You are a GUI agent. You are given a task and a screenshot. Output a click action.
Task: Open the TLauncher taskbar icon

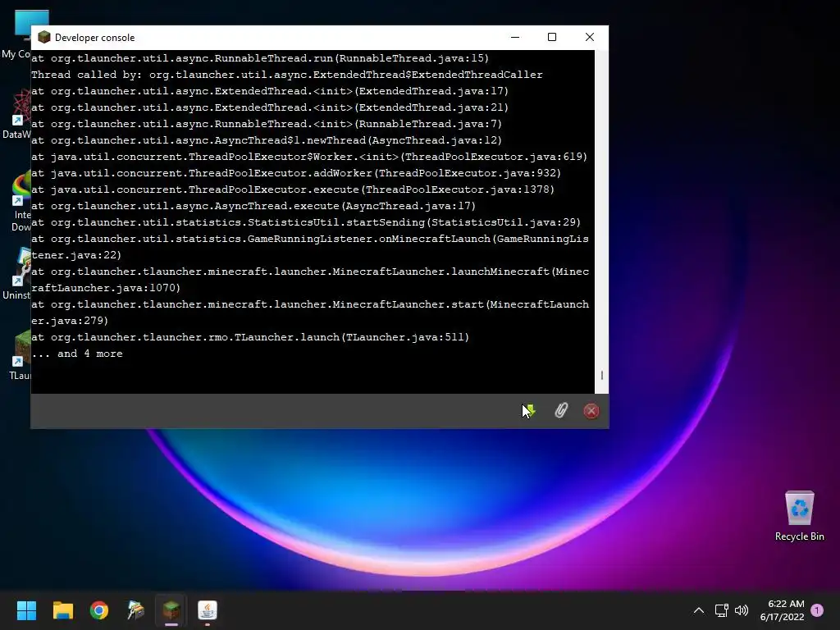[x=171, y=610]
